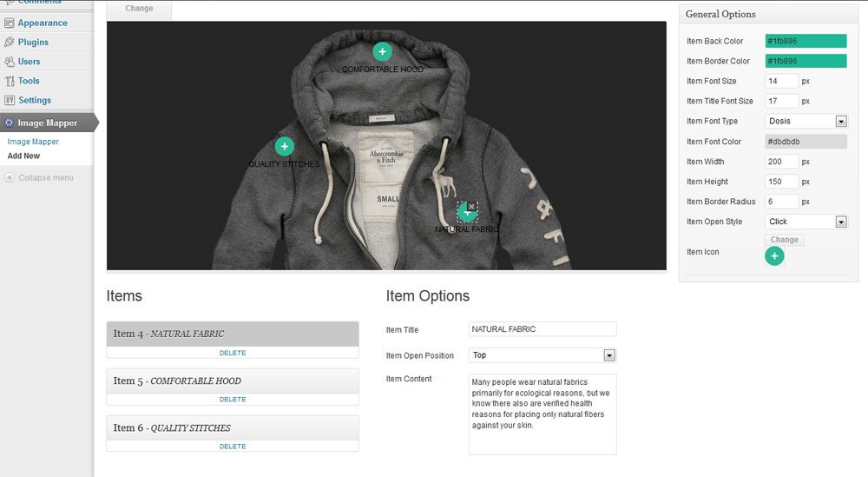This screenshot has width=868, height=477.
Task: Open the Appearance menu in the sidebar
Action: [42, 23]
